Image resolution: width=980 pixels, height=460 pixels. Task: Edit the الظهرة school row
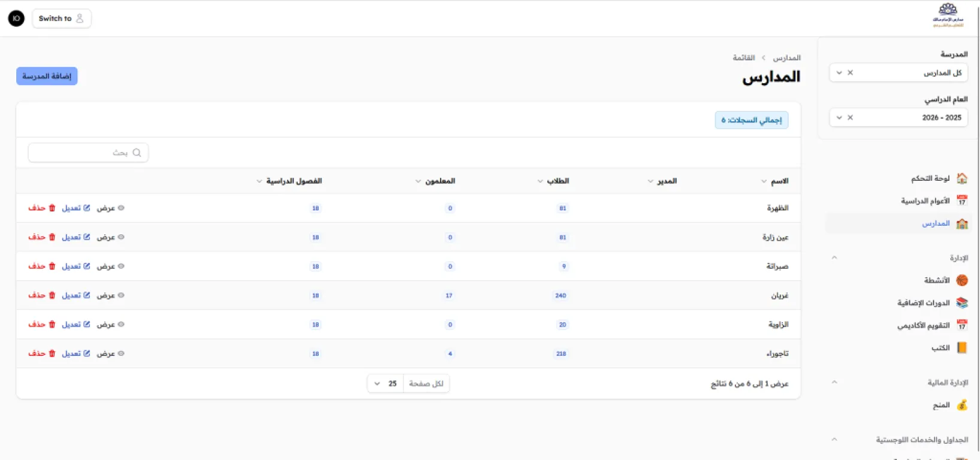coord(76,208)
